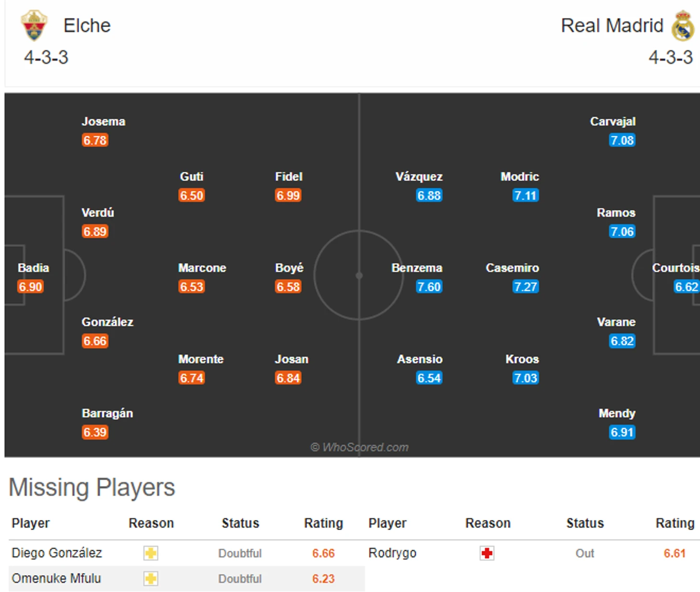This screenshot has width=700, height=592.
Task: Click Diego González yellow injury cross icon
Action: (x=151, y=553)
